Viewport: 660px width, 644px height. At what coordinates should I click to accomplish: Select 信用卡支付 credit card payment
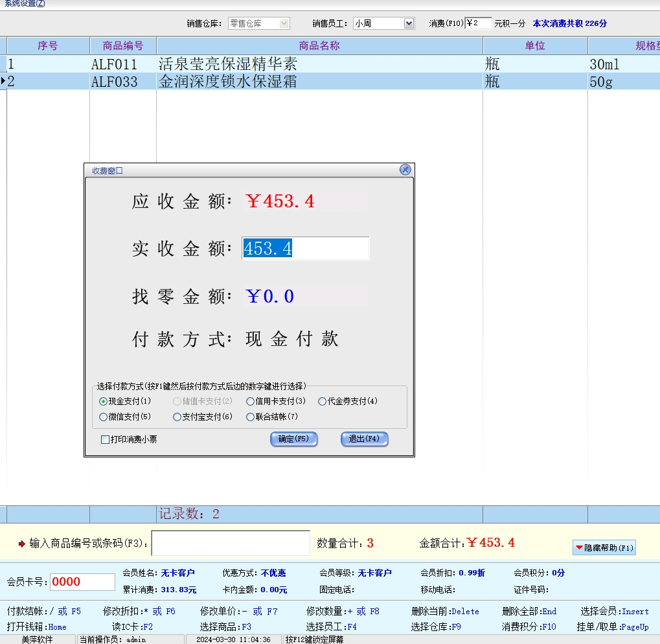point(250,402)
